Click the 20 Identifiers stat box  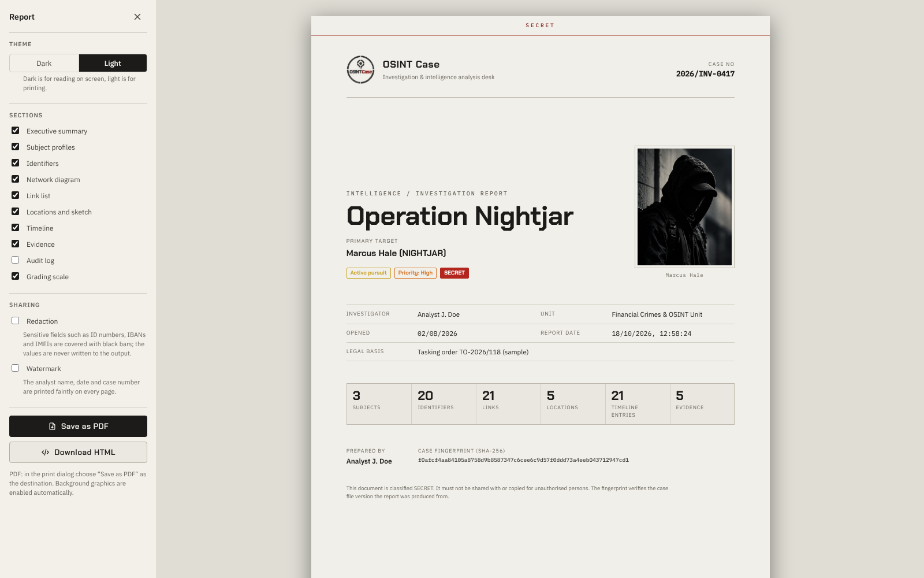pos(444,404)
